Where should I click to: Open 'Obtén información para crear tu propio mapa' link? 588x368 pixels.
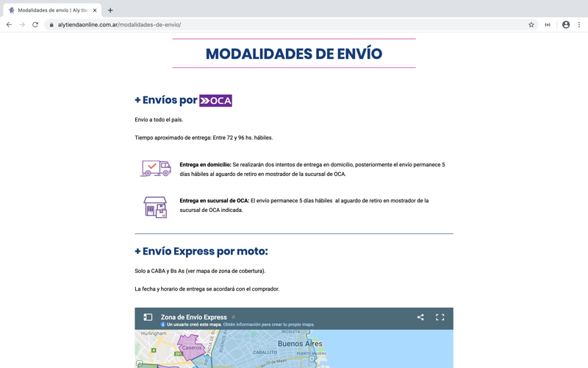(268, 325)
